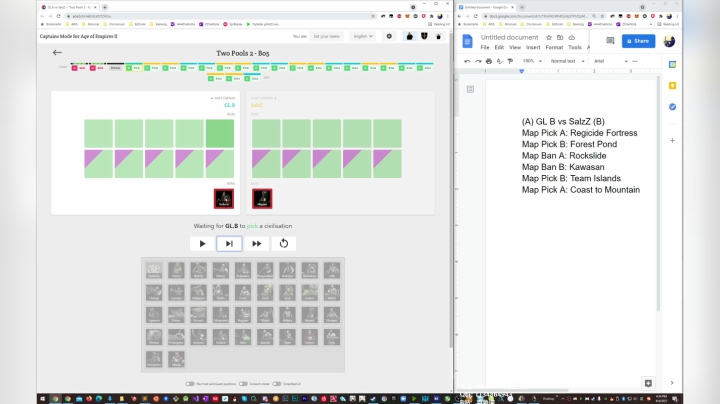720x404 pixels.
Task: Select the Random tile in civilisation grid
Action: (154, 270)
